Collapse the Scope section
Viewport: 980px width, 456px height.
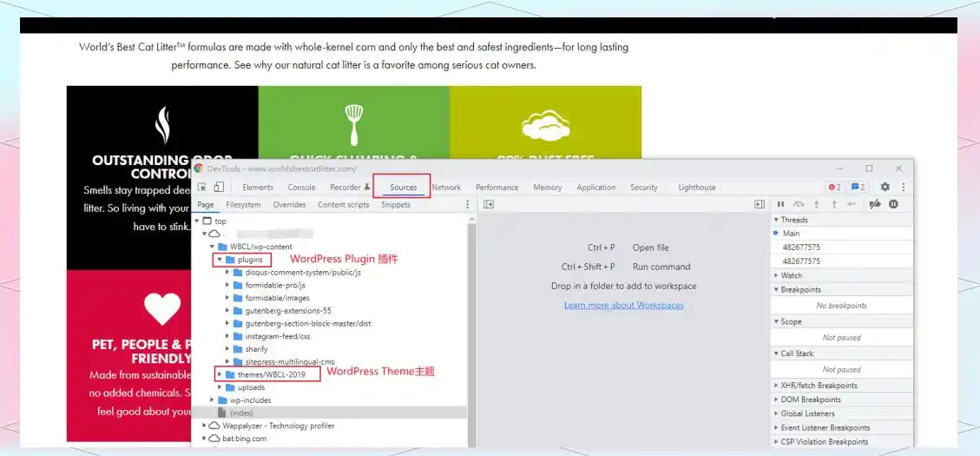point(841,321)
